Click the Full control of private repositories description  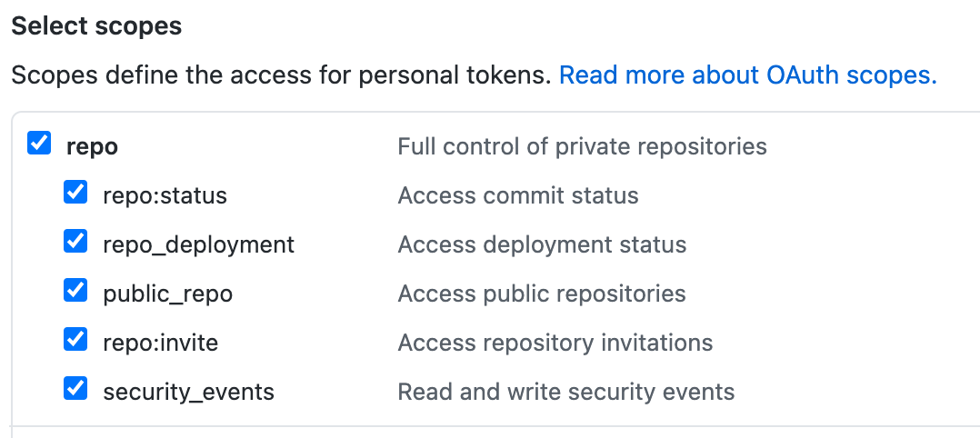(x=582, y=146)
